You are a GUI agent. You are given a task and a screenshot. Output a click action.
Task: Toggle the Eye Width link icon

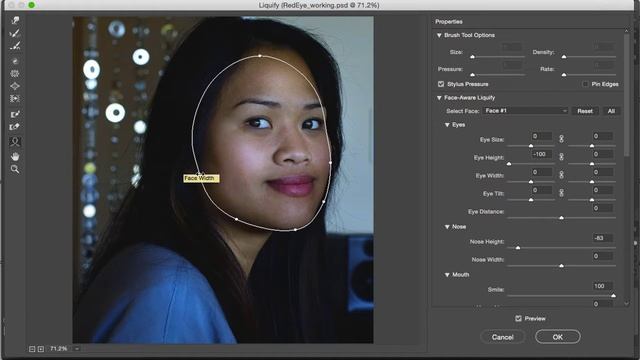click(561, 175)
